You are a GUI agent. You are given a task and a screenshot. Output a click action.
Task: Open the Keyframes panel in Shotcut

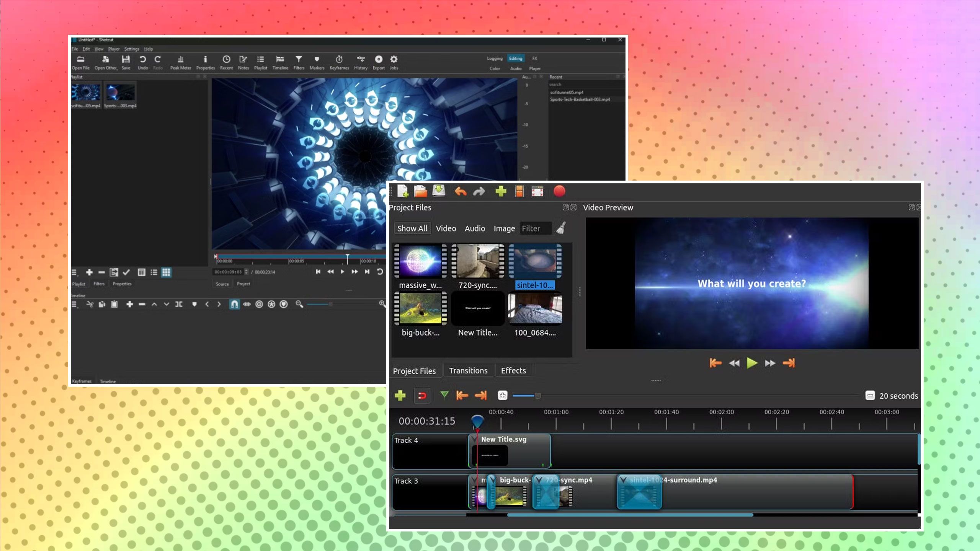[339, 62]
